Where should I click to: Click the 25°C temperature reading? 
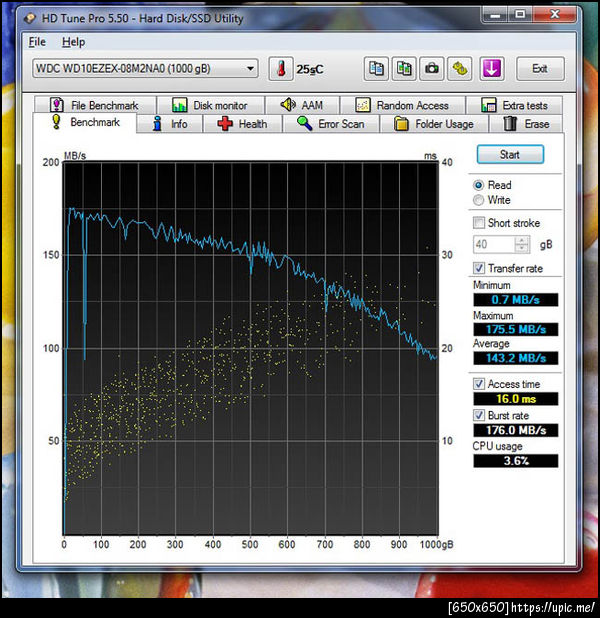tap(310, 69)
